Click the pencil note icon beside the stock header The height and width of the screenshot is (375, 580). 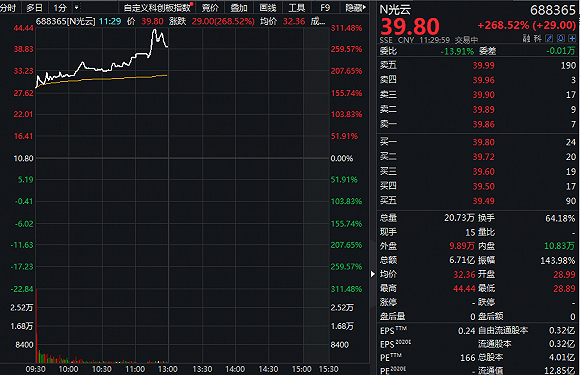(549, 38)
